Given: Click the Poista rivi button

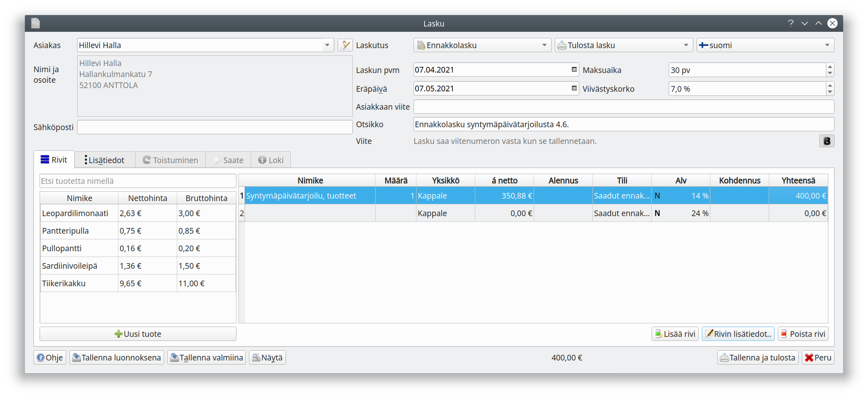Looking at the screenshot, I should (803, 334).
